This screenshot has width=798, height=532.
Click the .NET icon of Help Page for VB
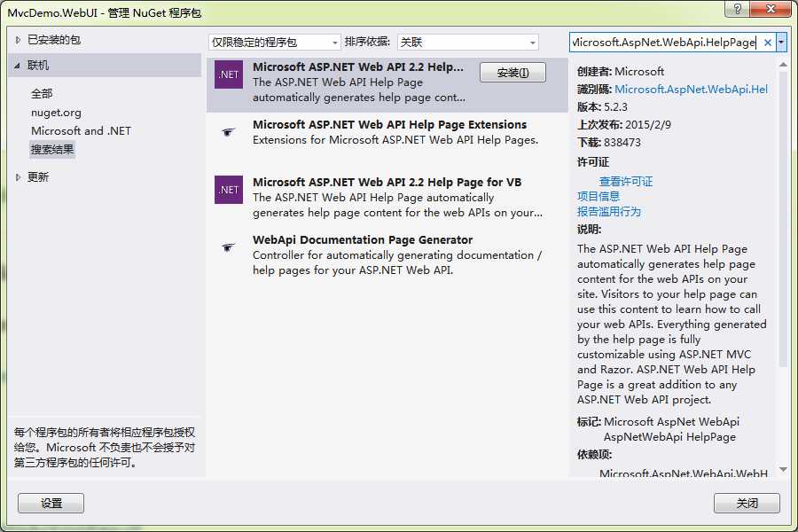(x=229, y=190)
